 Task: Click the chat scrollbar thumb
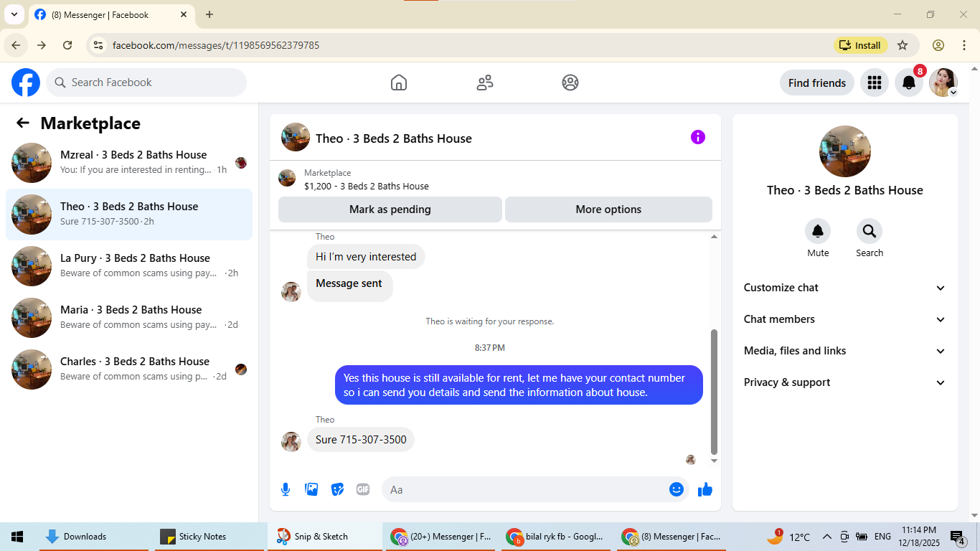click(714, 392)
